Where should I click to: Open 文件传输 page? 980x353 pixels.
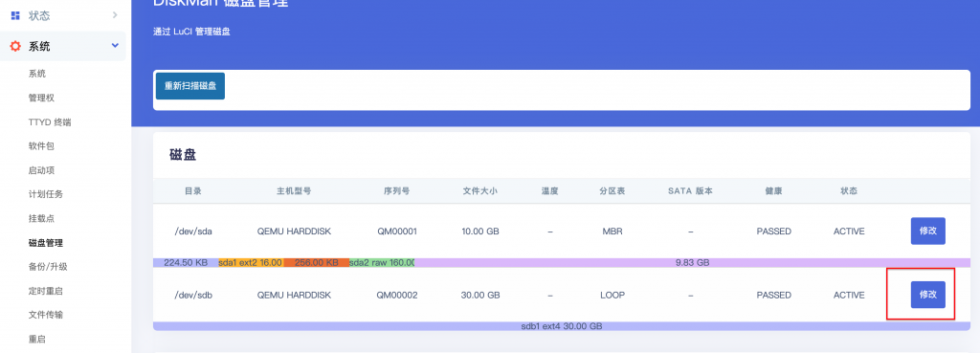[x=46, y=315]
